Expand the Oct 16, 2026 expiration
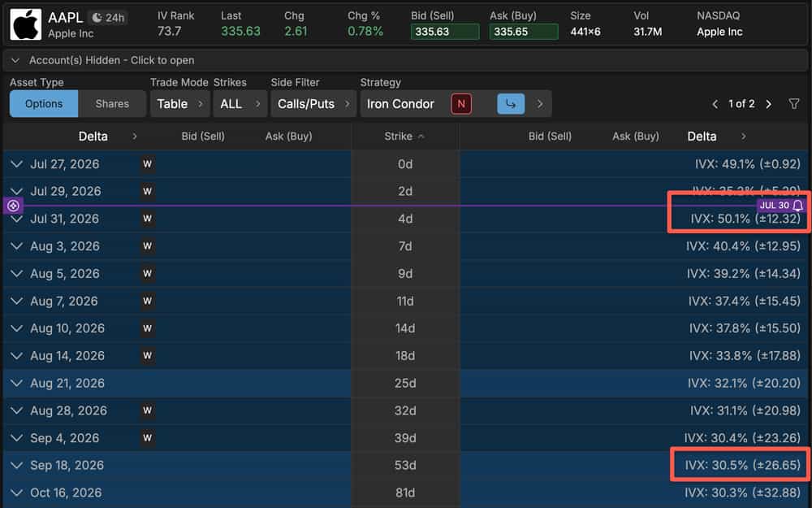 click(x=16, y=493)
